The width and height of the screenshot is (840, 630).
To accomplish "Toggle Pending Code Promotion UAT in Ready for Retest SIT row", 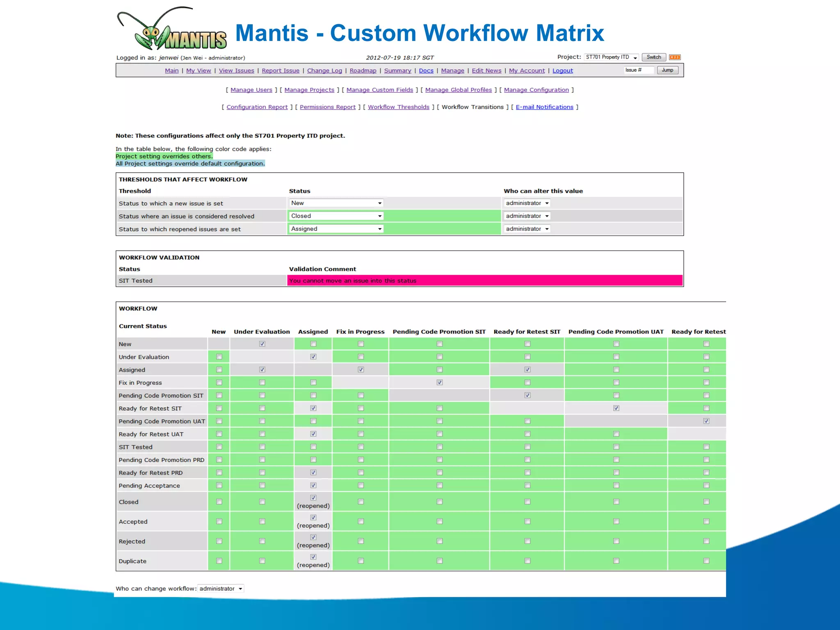I will [x=616, y=408].
